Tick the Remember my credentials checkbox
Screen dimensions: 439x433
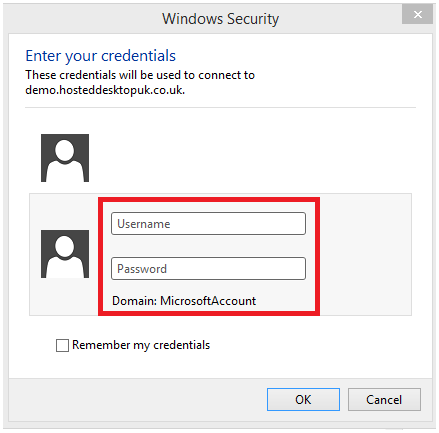62,345
